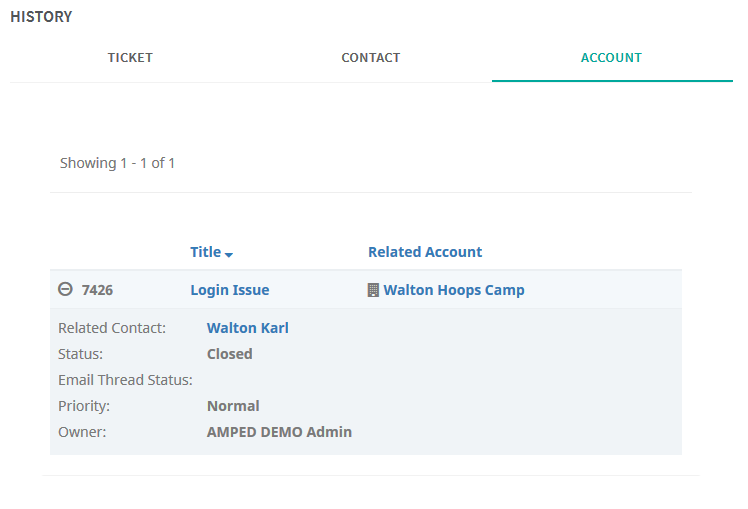Switch to the CONTACT history tab
The width and height of the screenshot is (748, 509).
(x=371, y=58)
